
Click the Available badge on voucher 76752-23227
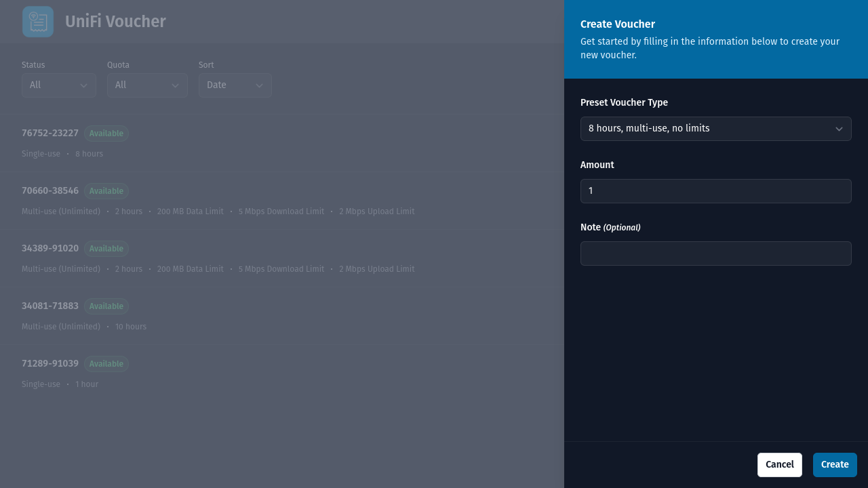pyautogui.click(x=106, y=133)
